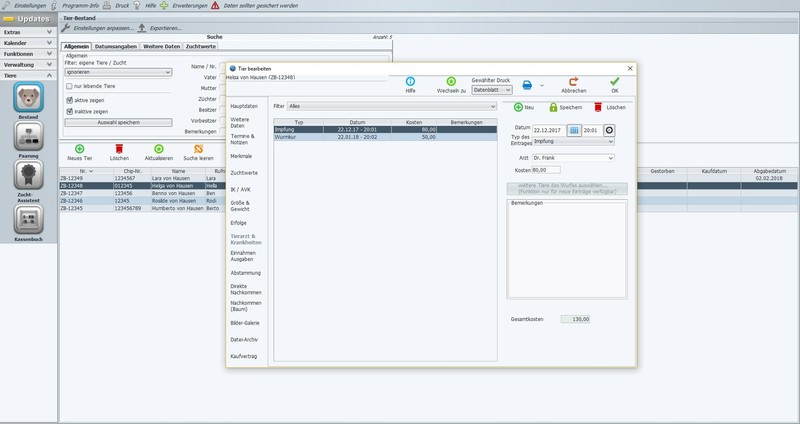The image size is (800, 424).
Task: Click the Hilfe info icon in dialog
Action: click(410, 82)
